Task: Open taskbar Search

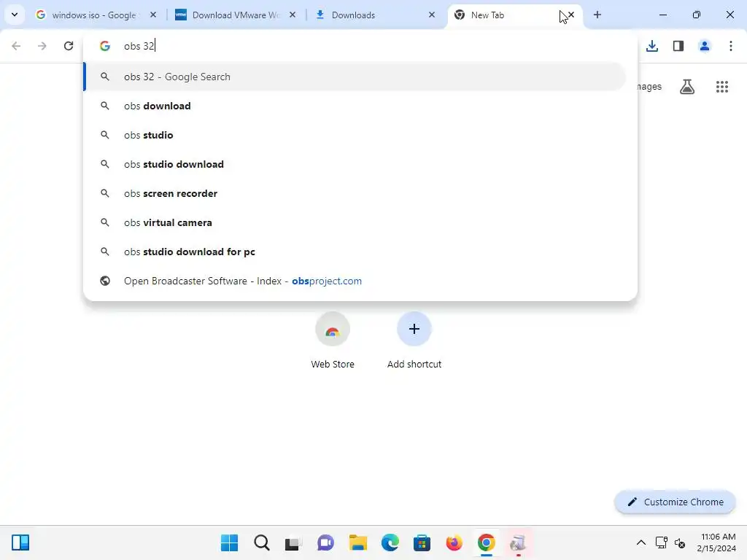Action: 262,542
